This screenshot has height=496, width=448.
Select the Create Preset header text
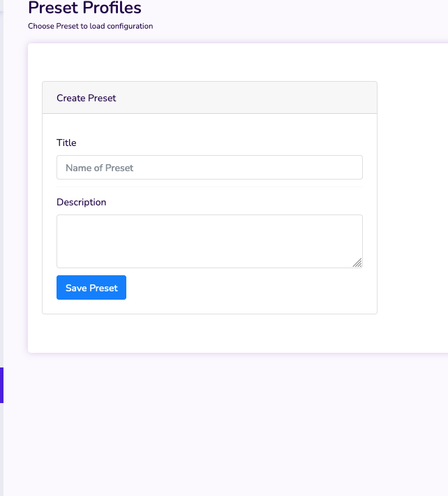point(87,98)
